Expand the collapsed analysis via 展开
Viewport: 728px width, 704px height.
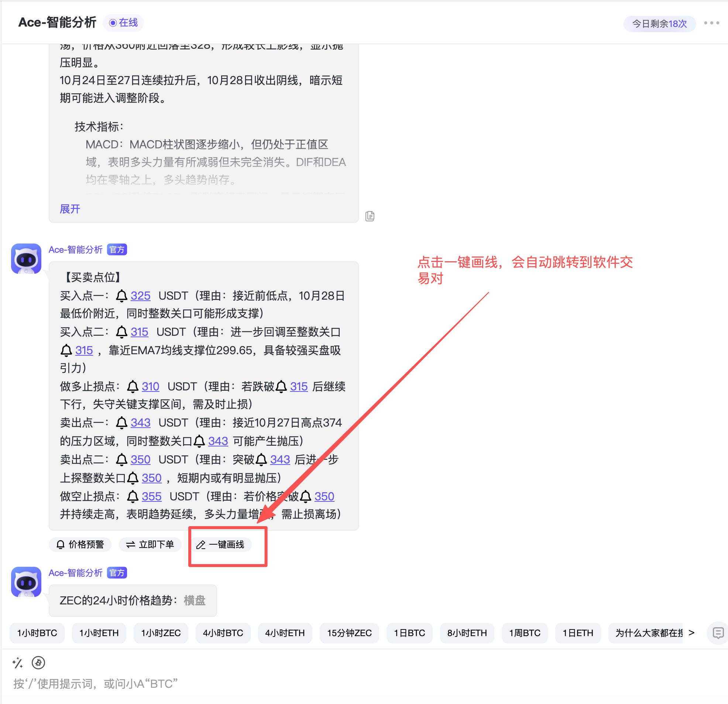point(70,209)
